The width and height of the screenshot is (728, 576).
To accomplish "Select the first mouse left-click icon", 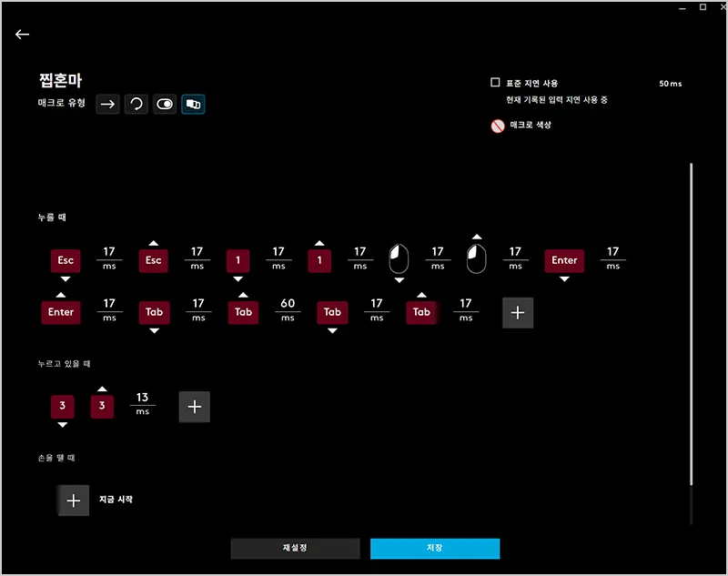I will tap(399, 259).
